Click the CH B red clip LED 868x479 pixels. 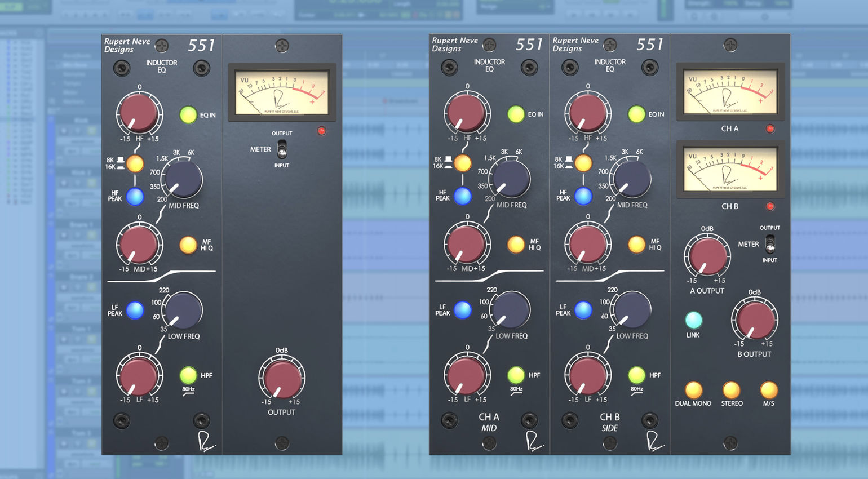770,206
